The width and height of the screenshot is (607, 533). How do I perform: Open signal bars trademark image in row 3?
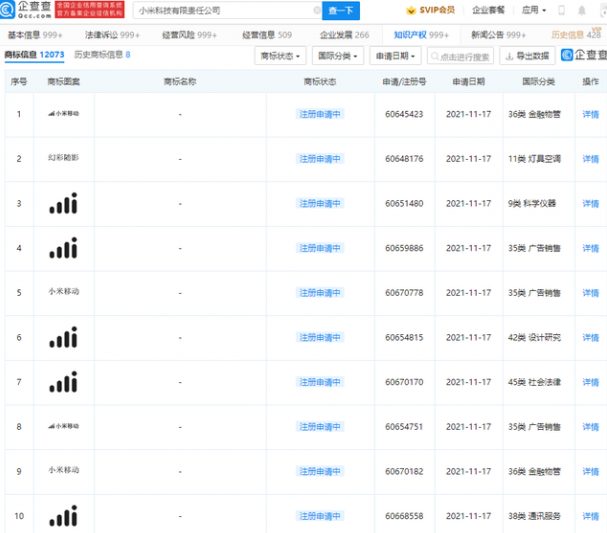[63, 203]
